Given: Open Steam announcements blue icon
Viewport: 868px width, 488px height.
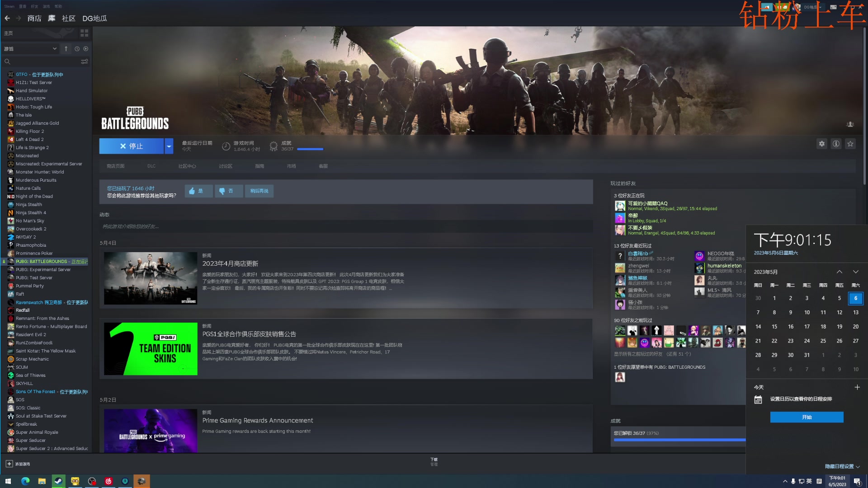Looking at the screenshot, I should [x=767, y=7].
